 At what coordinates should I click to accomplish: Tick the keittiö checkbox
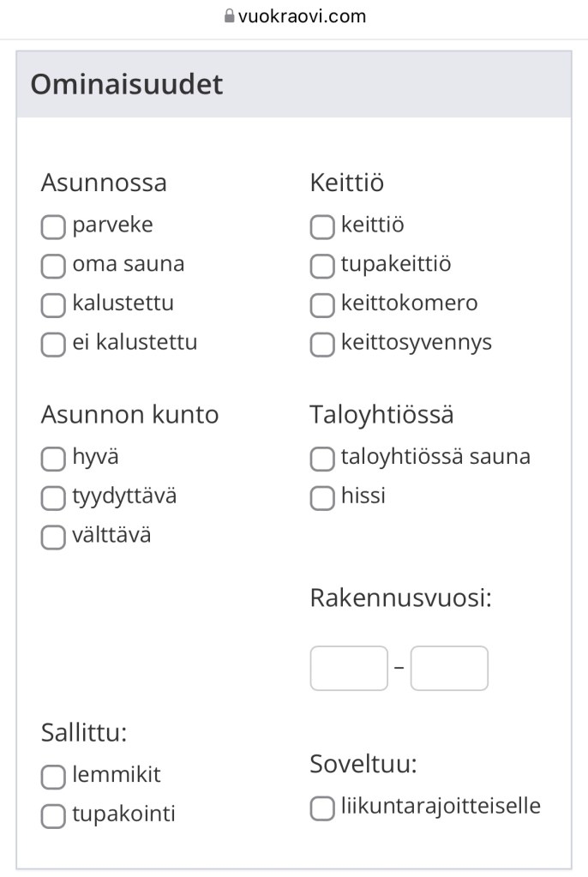coord(322,227)
